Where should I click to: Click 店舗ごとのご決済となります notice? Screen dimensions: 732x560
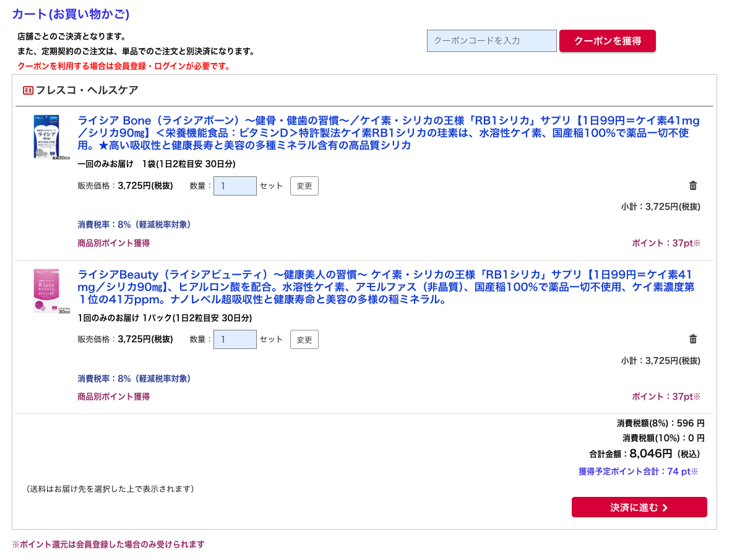(71, 37)
